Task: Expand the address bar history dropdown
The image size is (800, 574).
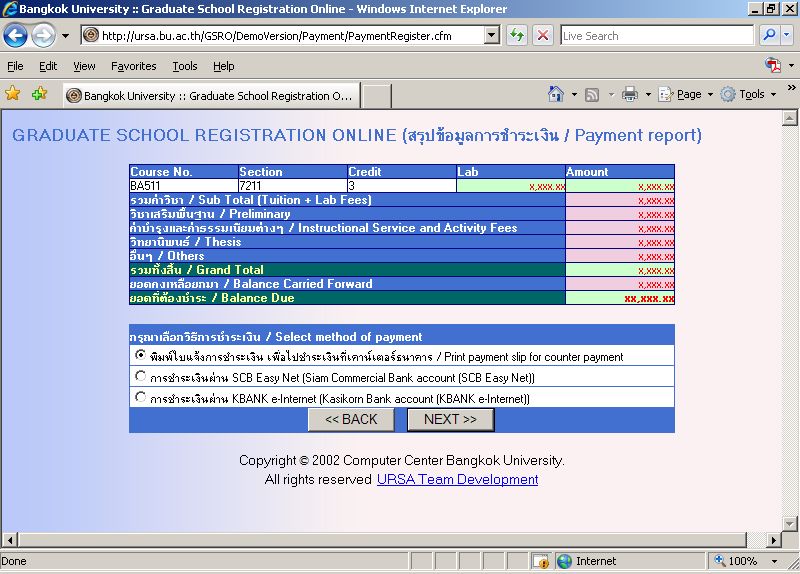Action: pos(492,36)
